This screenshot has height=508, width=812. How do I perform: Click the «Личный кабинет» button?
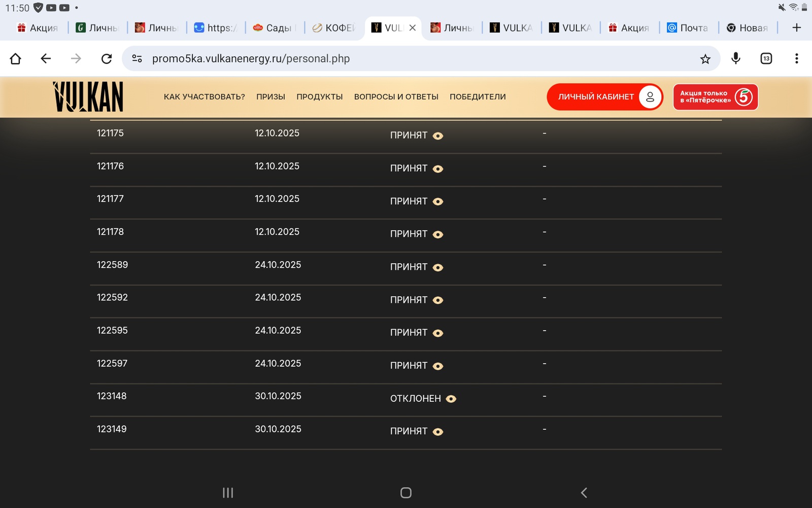(x=604, y=97)
